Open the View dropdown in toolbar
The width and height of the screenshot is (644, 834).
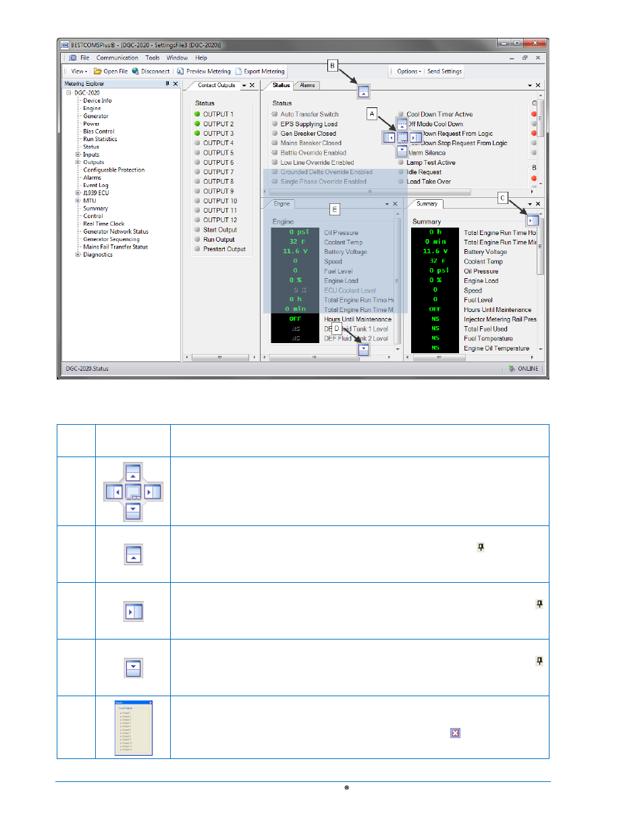pyautogui.click(x=79, y=71)
